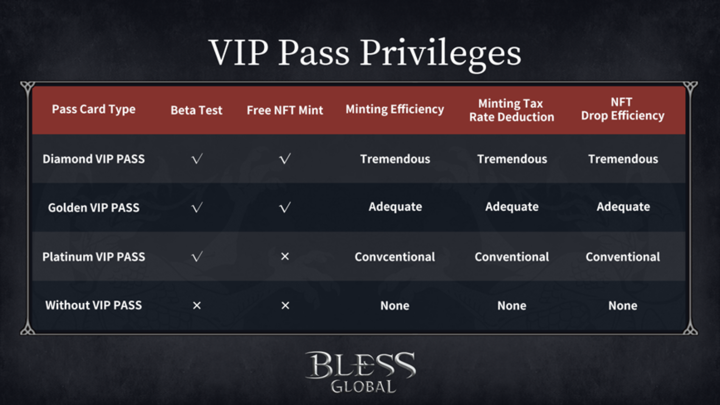The image size is (720, 405).
Task: Select the Golden VIP PASS Beta Test checkmark
Action: point(196,208)
